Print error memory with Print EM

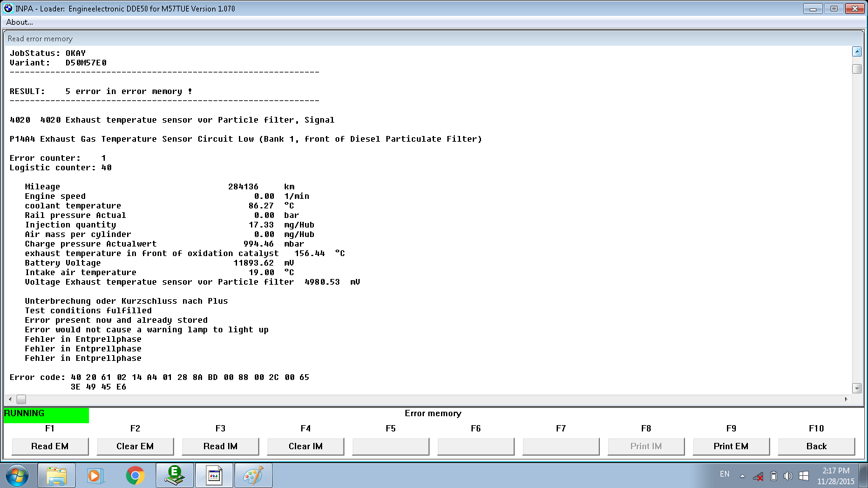pyautogui.click(x=731, y=446)
